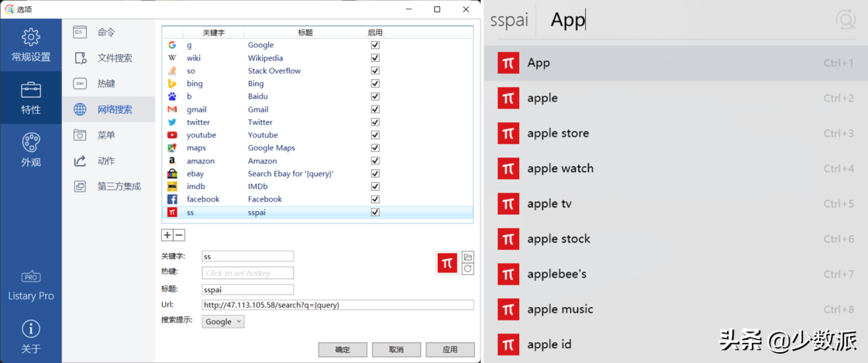Click the 热键 hotkey field
Image resolution: width=868 pixels, height=363 pixels.
click(248, 273)
